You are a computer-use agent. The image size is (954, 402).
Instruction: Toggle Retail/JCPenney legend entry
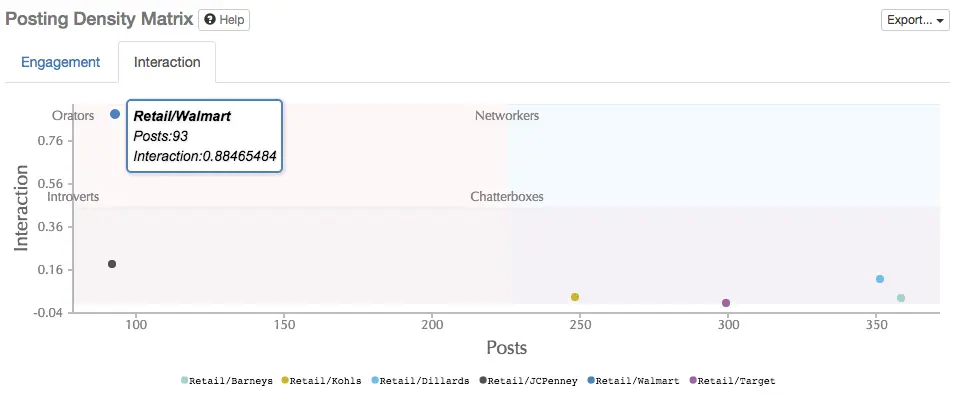pyautogui.click(x=529, y=381)
